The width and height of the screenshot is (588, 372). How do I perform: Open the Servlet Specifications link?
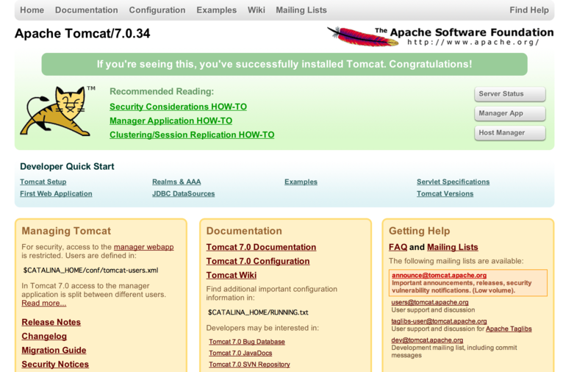click(453, 182)
